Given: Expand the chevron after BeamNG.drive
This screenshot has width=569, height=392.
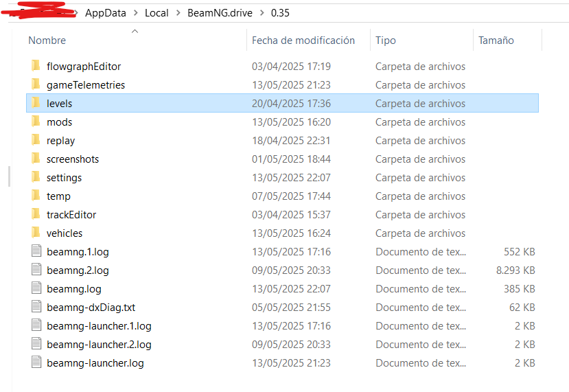Looking at the screenshot, I should (x=262, y=13).
